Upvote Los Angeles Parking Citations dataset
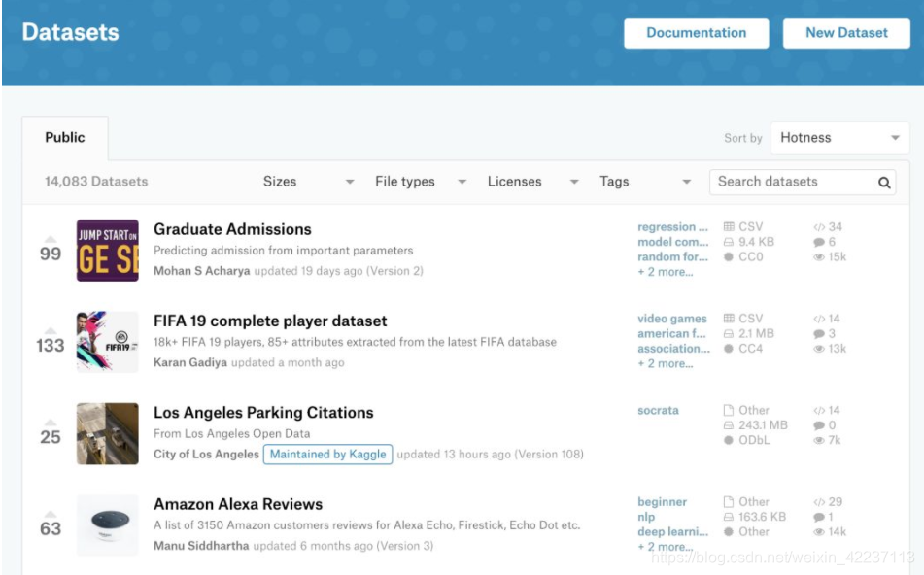Image resolution: width=924 pixels, height=575 pixels. 51,423
